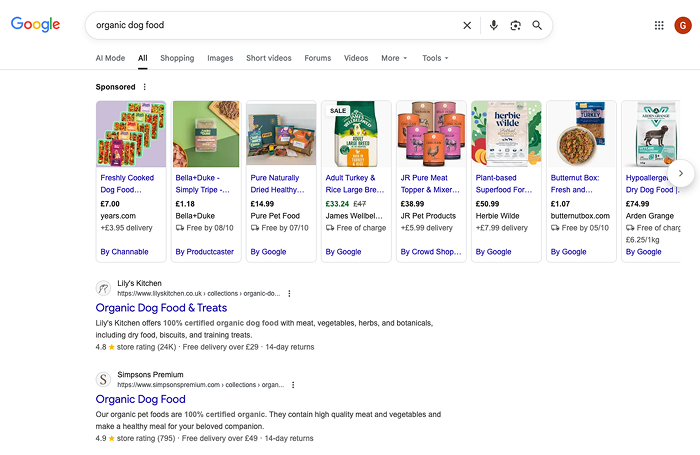Viewport: 700px width, 455px height.
Task: Select the All results tab
Action: 142,58
